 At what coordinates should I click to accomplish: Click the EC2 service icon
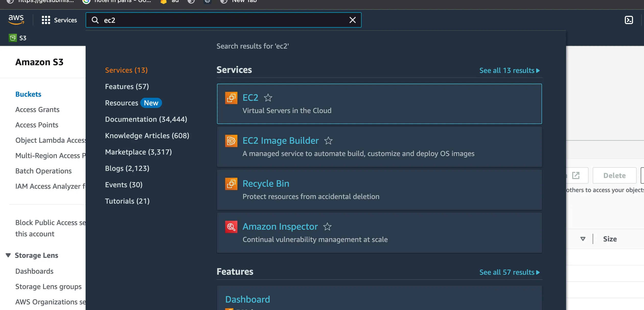click(x=231, y=98)
